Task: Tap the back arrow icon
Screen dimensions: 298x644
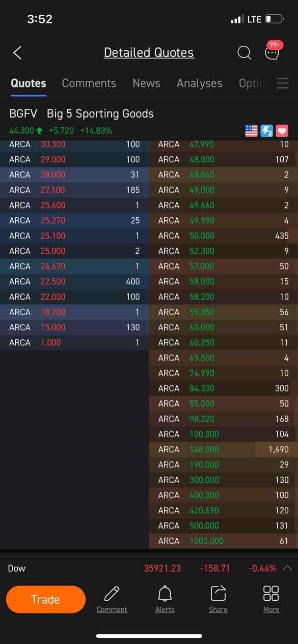Action: pyautogui.click(x=17, y=53)
